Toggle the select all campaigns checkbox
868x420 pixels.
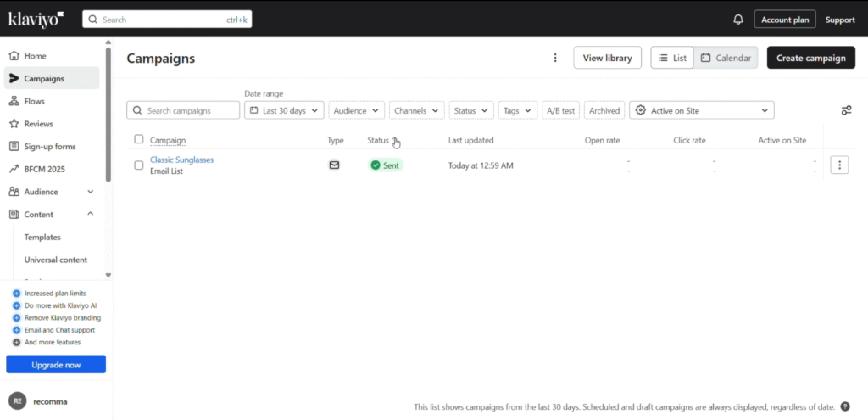[x=139, y=140]
